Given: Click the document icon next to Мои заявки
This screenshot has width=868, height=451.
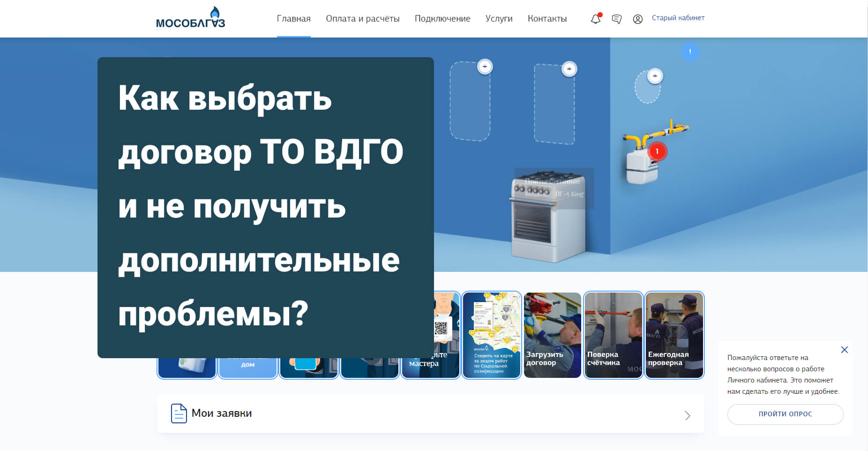Looking at the screenshot, I should pos(179,413).
